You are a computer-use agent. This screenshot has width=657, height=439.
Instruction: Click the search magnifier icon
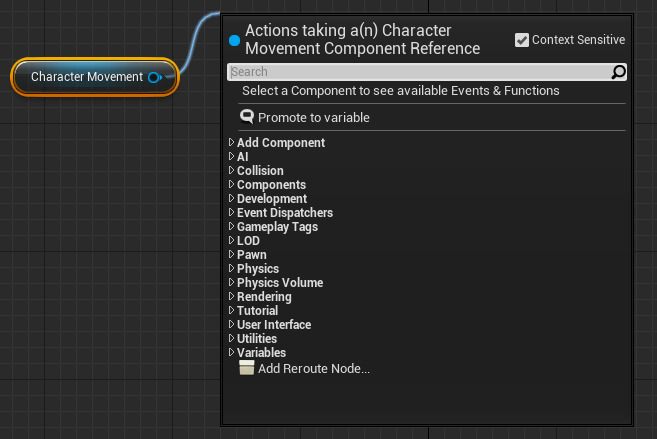(x=618, y=72)
